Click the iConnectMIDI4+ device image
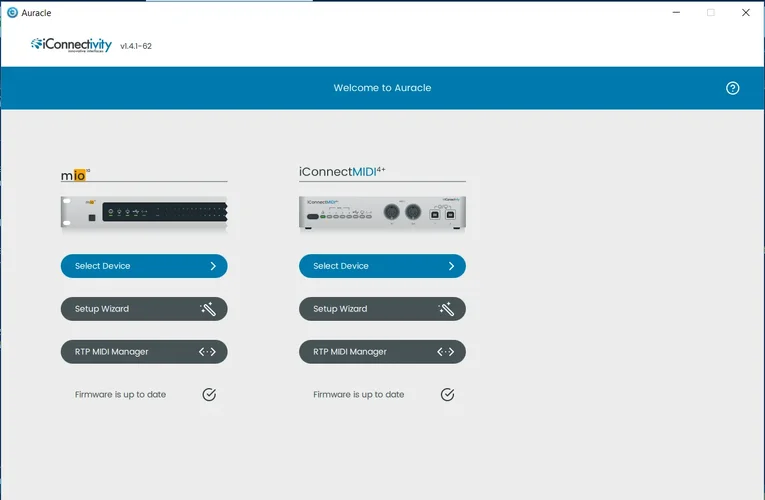This screenshot has height=500, width=765. point(382,212)
